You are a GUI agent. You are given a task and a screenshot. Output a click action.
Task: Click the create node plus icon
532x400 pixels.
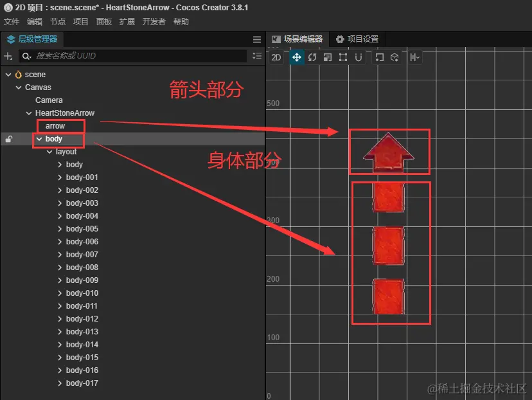(8, 55)
